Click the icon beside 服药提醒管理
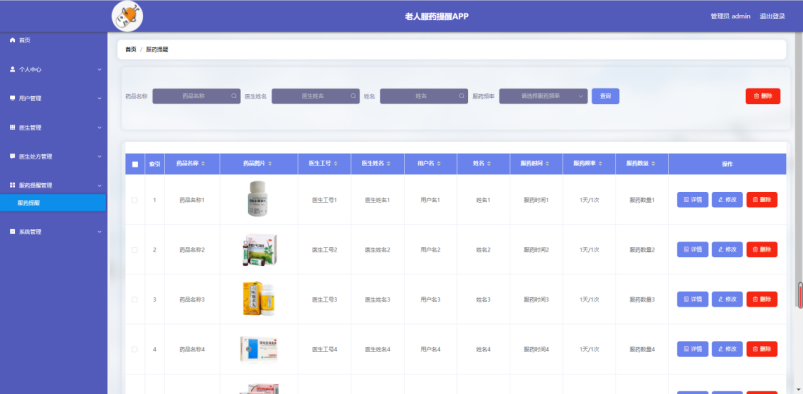 [12, 185]
